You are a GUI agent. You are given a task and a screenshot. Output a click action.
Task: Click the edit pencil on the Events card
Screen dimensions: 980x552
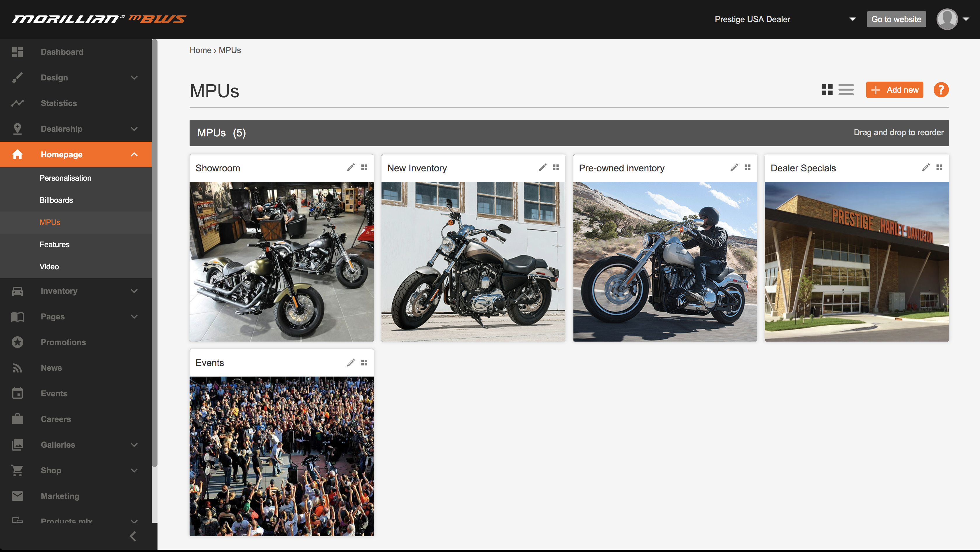(x=351, y=362)
